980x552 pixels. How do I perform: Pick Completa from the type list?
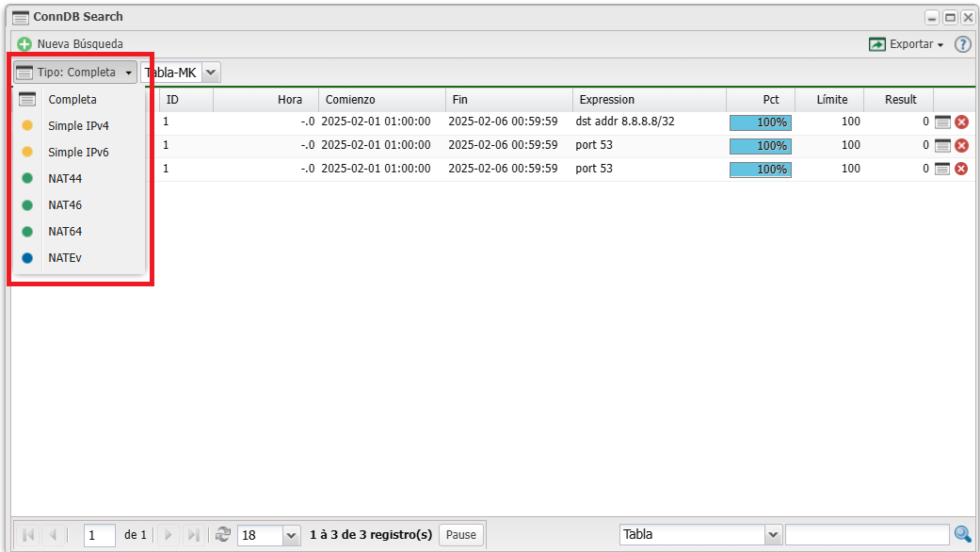72,99
